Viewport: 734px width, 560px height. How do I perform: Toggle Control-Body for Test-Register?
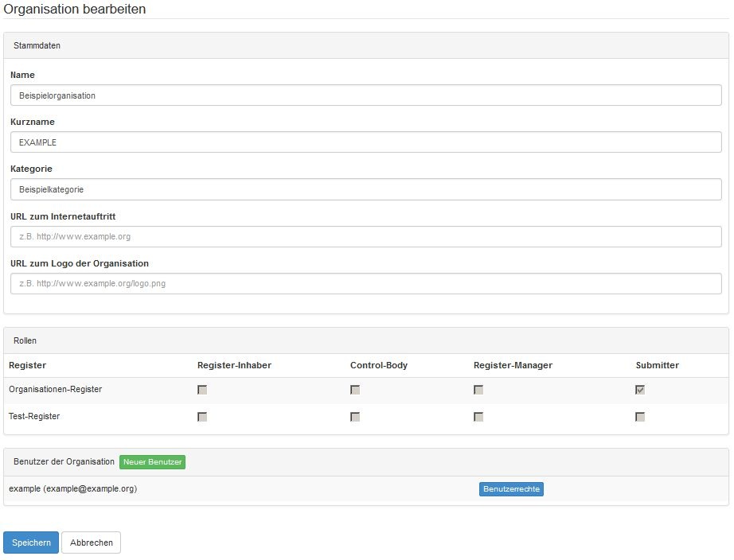pyautogui.click(x=355, y=417)
